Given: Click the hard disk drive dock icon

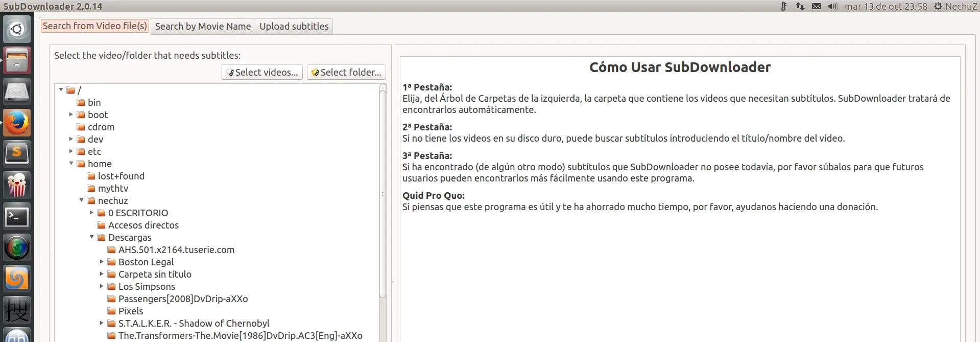Looking at the screenshot, I should coord(17,92).
